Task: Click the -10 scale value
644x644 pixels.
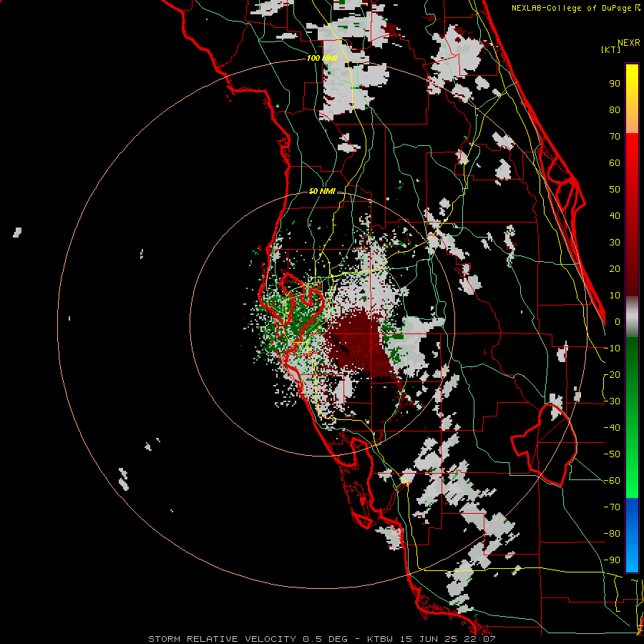Action: coord(612,348)
